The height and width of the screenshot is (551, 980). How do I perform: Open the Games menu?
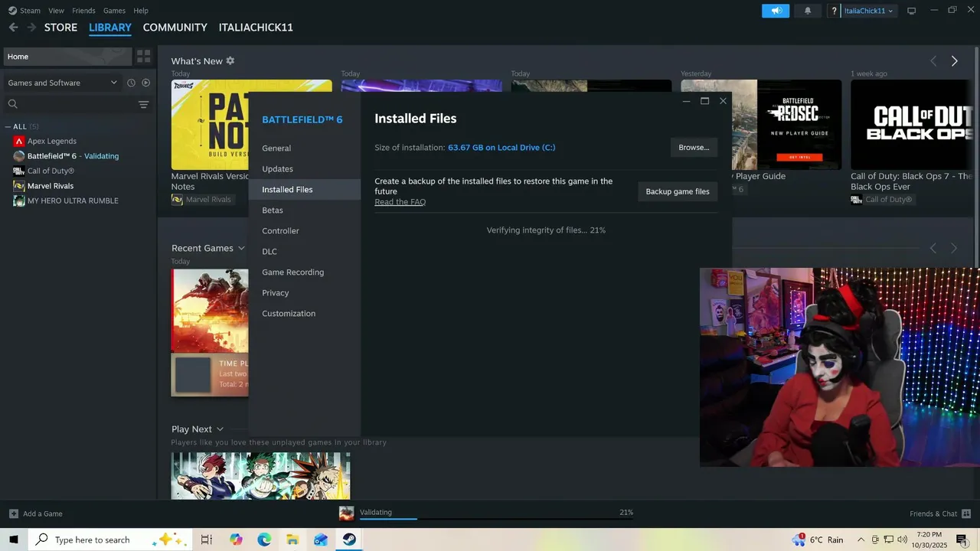(114, 11)
